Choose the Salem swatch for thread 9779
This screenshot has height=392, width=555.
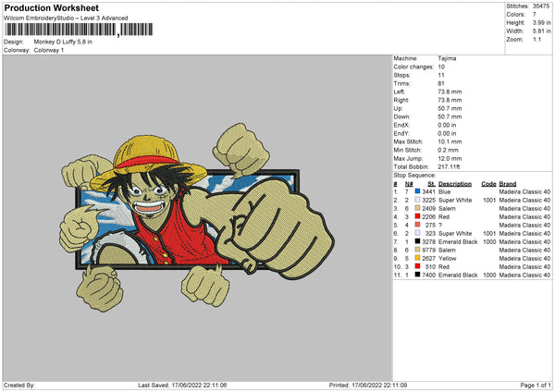[418, 250]
